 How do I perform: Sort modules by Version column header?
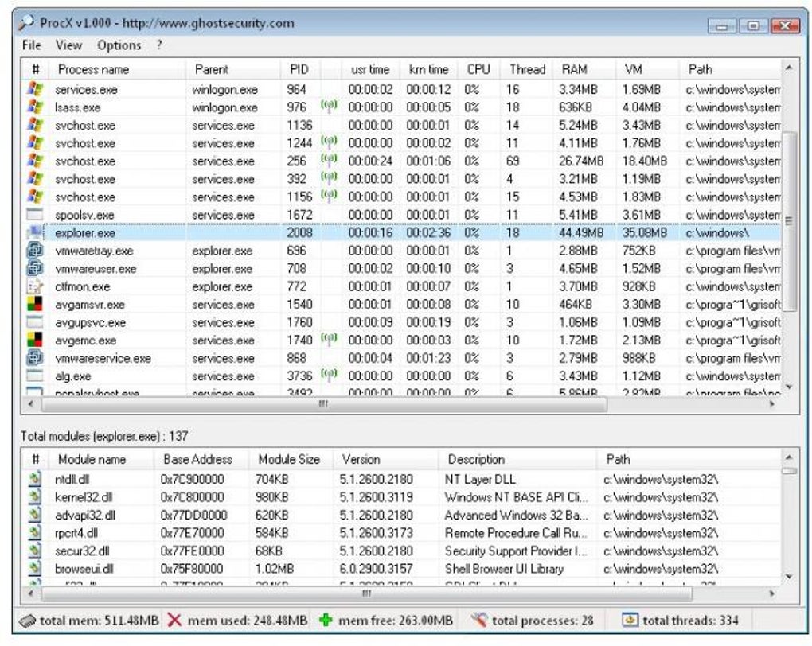tap(385, 459)
